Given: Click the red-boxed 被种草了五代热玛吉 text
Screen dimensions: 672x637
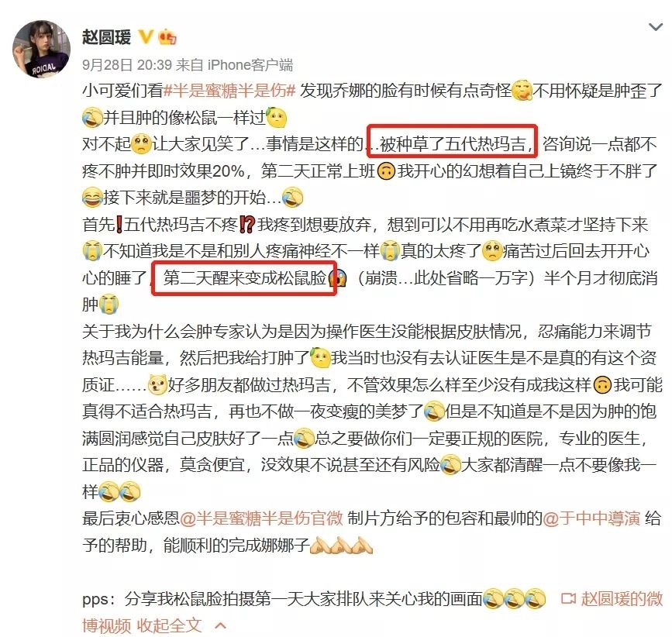Looking at the screenshot, I should click(452, 143).
